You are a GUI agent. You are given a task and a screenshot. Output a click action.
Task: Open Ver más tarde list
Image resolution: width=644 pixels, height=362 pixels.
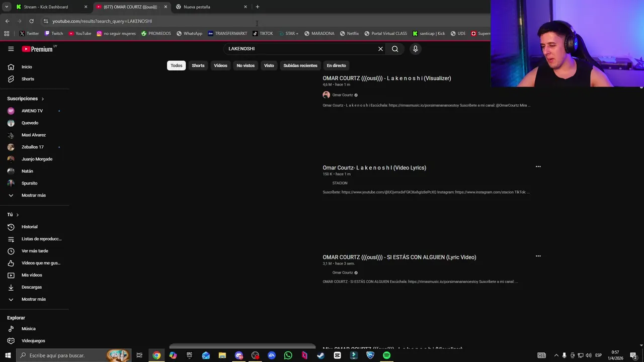coord(34,251)
